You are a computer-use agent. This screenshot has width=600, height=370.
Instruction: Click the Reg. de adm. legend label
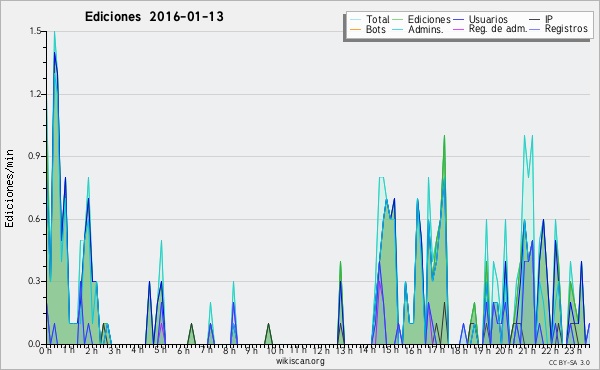pos(498,29)
